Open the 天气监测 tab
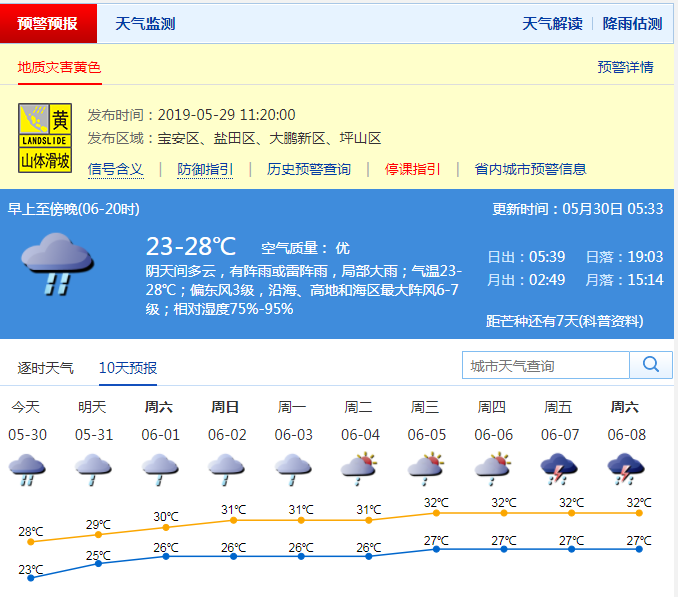The width and height of the screenshot is (678, 597). pos(145,23)
